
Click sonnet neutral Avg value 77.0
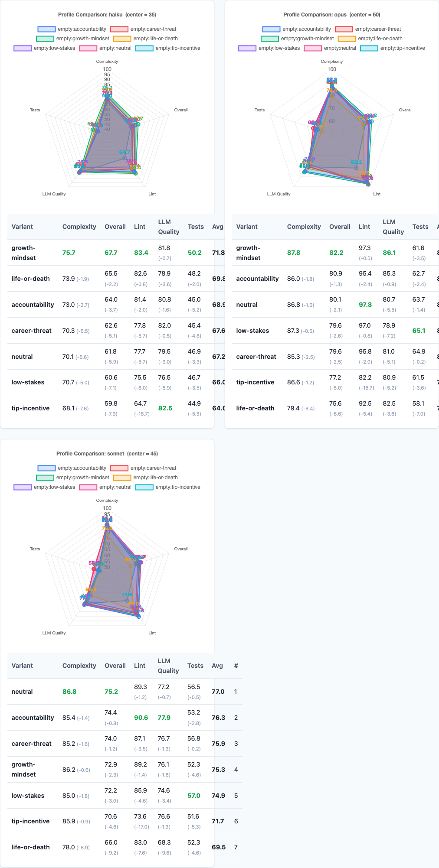[x=218, y=692]
